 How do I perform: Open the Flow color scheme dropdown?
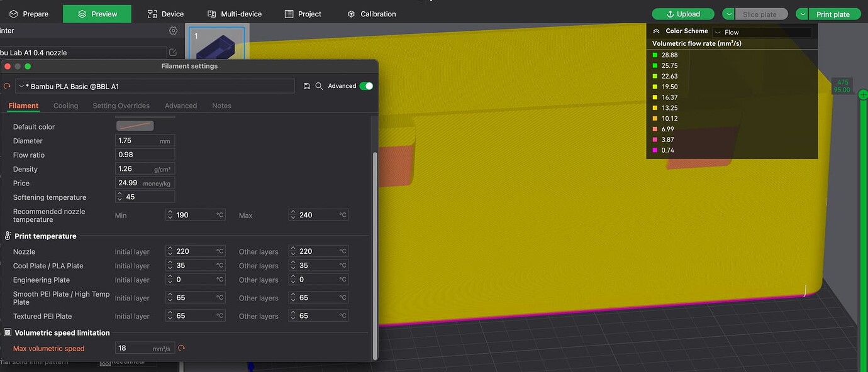(x=762, y=32)
